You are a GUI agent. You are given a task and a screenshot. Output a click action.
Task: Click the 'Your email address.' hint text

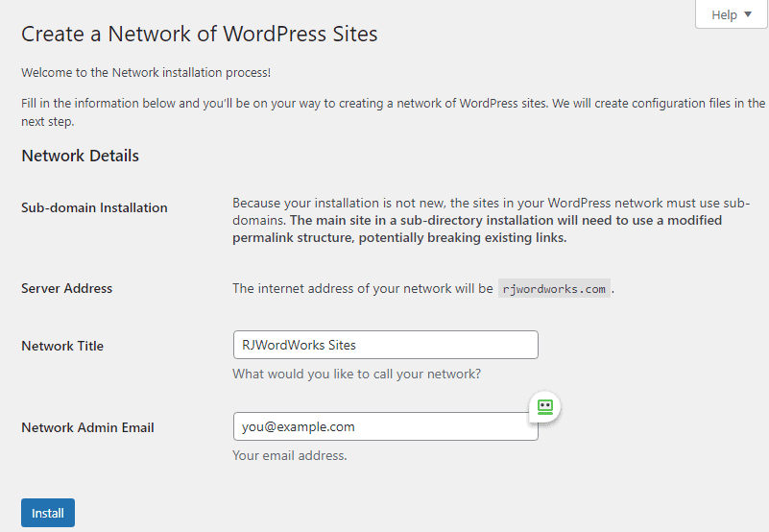click(x=289, y=455)
